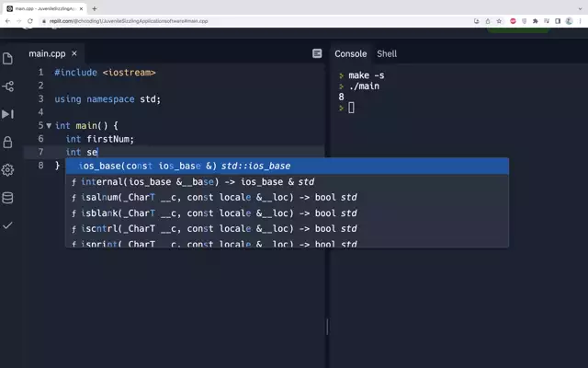Screen dimensions: 588x368
Task: Open the Extensions puzzle icon
Action: coord(536,21)
